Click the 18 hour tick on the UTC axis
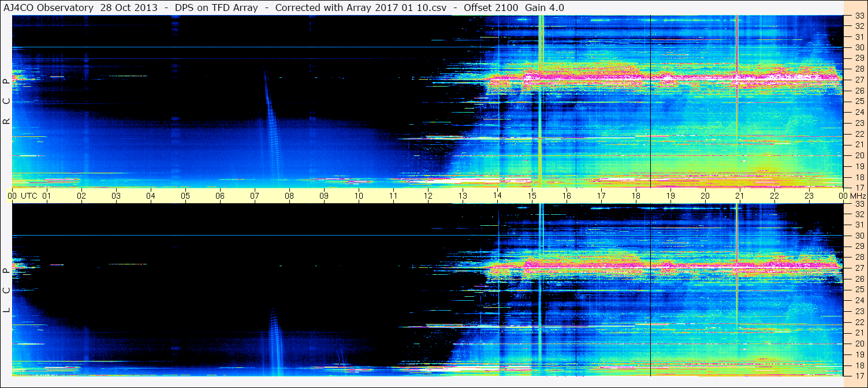 click(636, 196)
